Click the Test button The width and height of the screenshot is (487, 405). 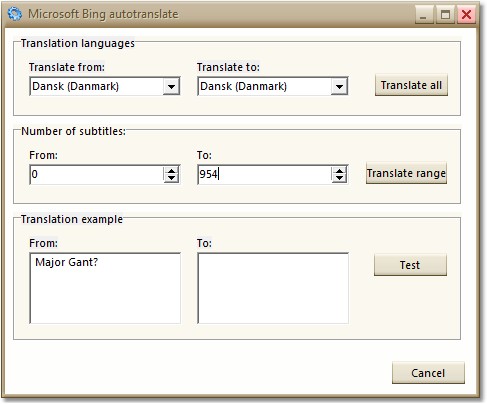[410, 265]
